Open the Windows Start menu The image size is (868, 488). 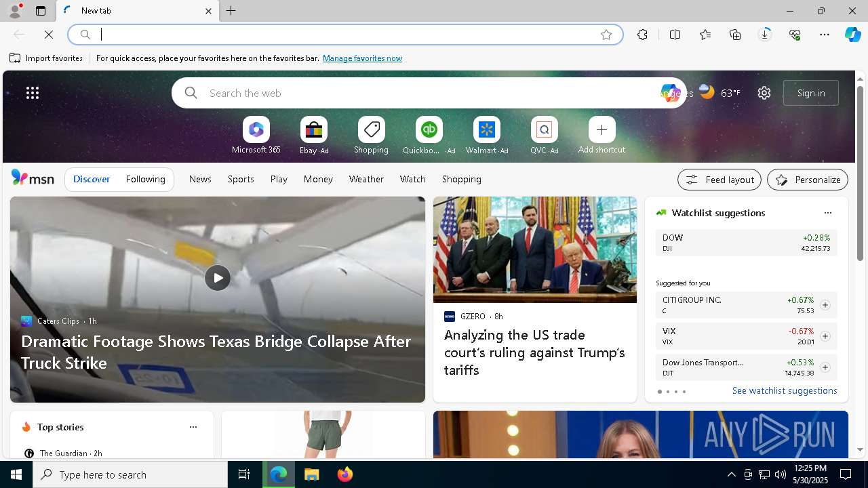16,474
